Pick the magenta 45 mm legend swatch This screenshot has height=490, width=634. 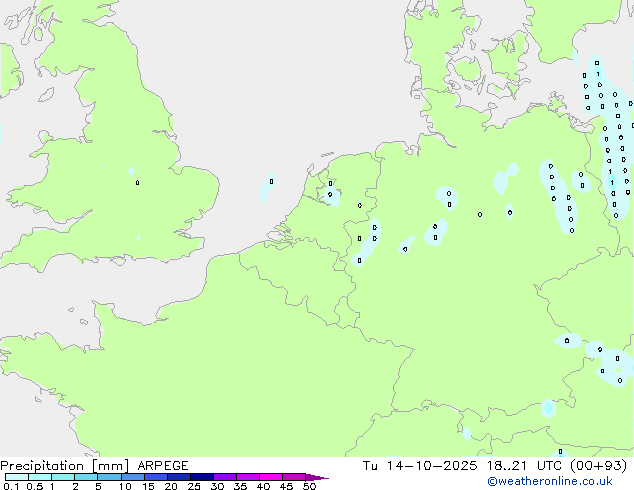click(294, 477)
